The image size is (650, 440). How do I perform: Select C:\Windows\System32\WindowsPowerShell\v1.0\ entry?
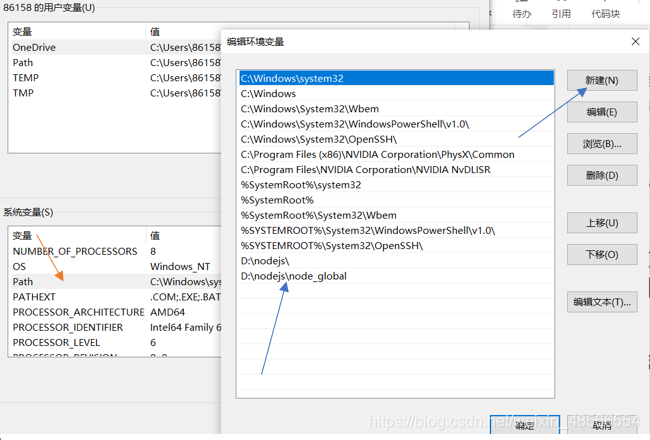[x=396, y=124]
